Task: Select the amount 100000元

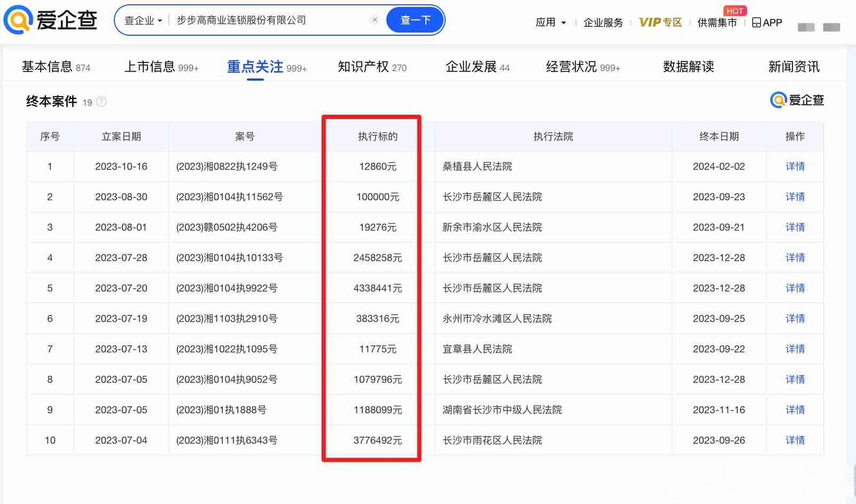Action: point(378,196)
